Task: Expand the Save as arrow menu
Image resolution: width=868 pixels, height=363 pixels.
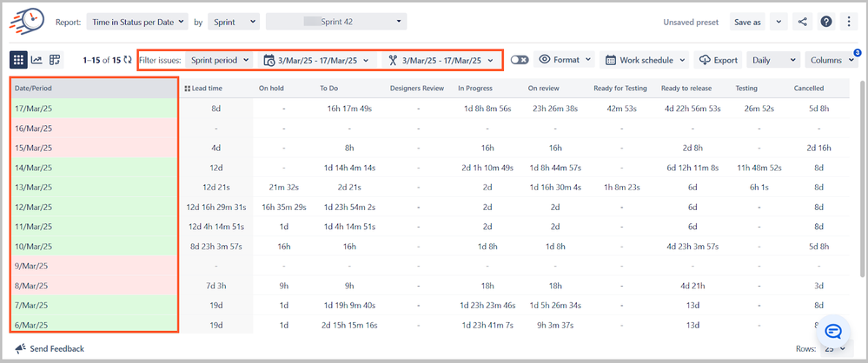Action: [x=779, y=22]
